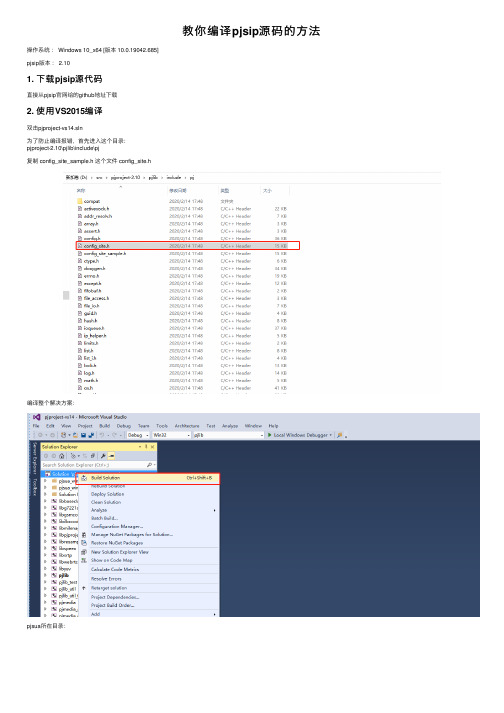Close the Solution Explorer panel
This screenshot has height=713, width=504.
(x=152, y=447)
